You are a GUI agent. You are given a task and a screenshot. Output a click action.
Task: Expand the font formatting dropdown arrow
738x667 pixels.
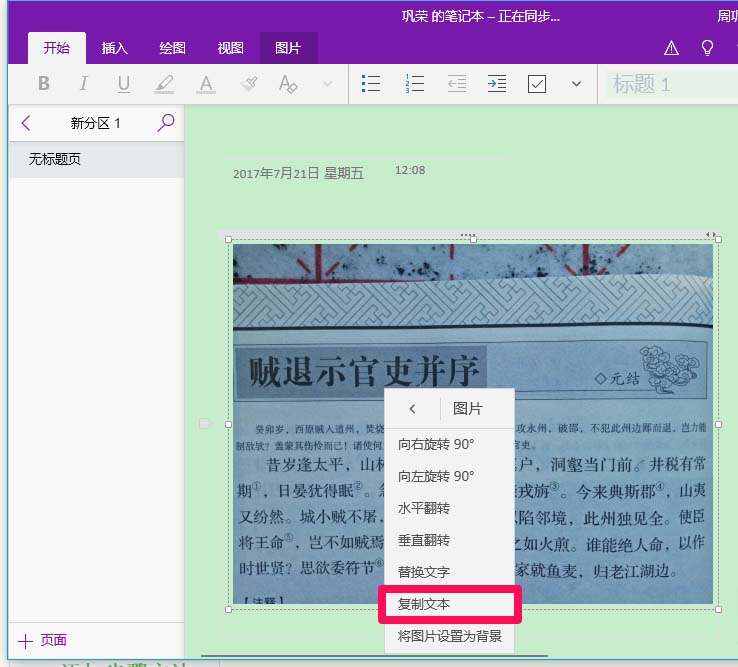(x=327, y=84)
